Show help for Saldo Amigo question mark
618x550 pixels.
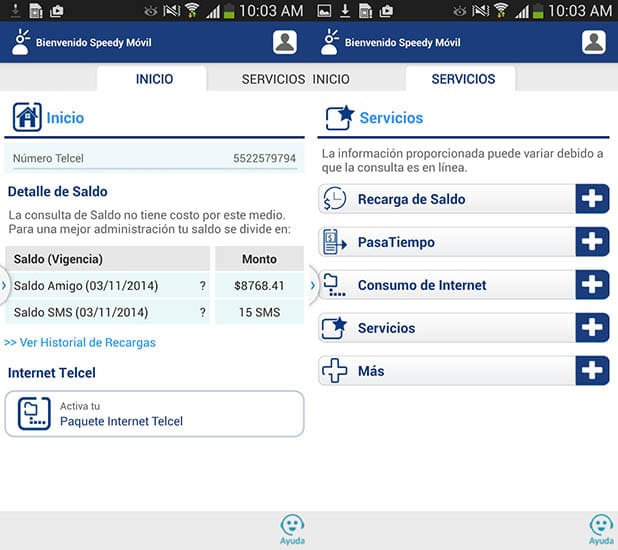pos(202,285)
